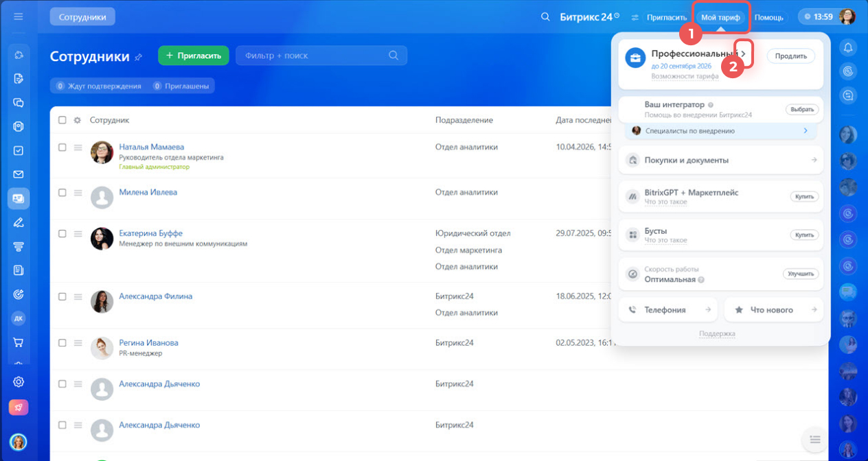
Task: Open the hamburger menu in left sidebar
Action: point(19,16)
